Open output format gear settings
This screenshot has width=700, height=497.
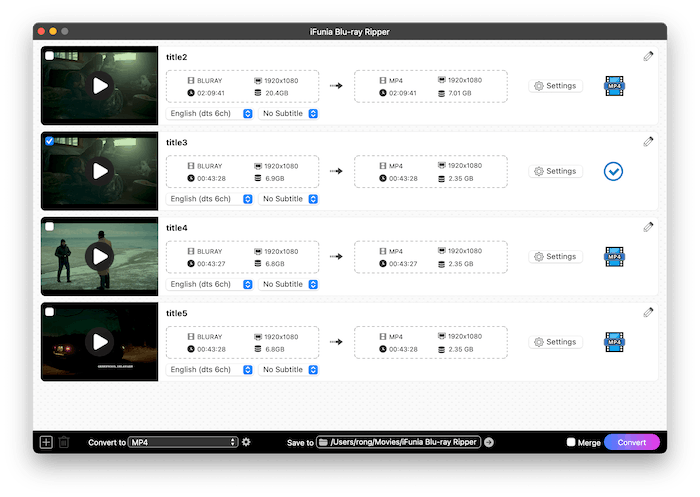[247, 442]
